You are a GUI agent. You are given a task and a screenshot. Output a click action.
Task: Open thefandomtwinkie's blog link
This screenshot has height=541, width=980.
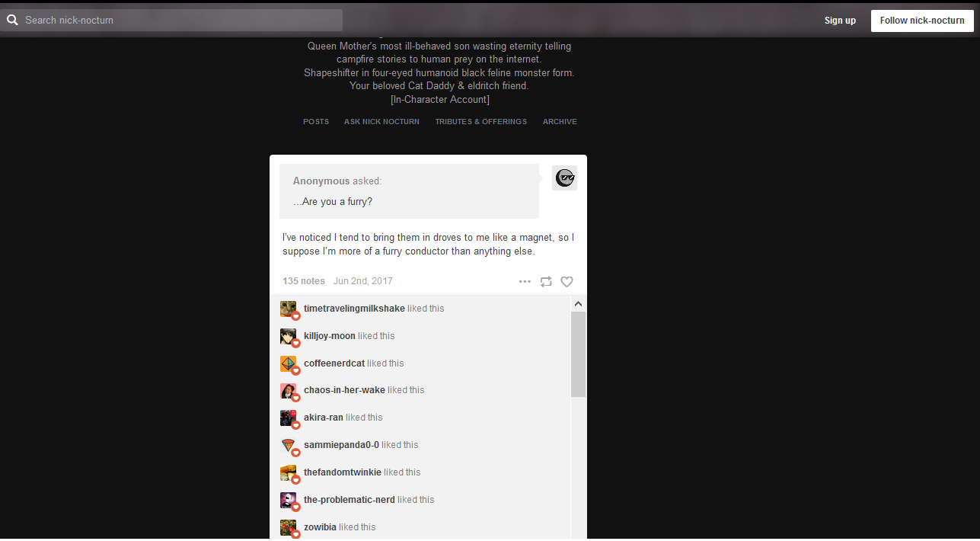[x=343, y=472]
